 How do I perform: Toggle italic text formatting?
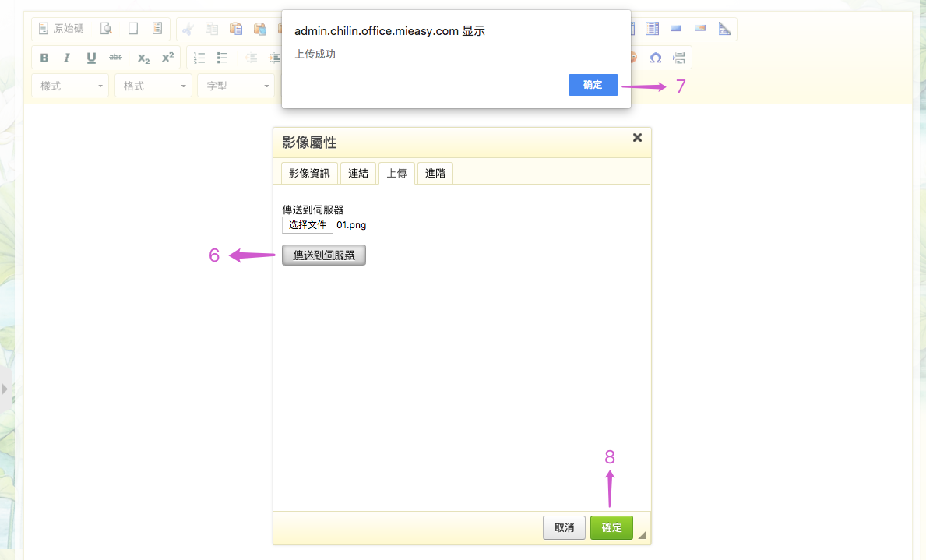click(67, 58)
